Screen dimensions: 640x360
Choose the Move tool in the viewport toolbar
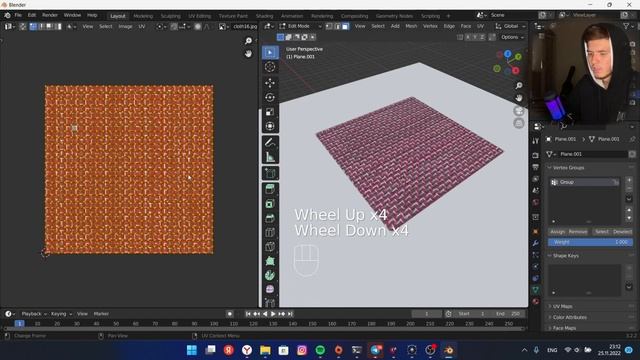pos(270,83)
